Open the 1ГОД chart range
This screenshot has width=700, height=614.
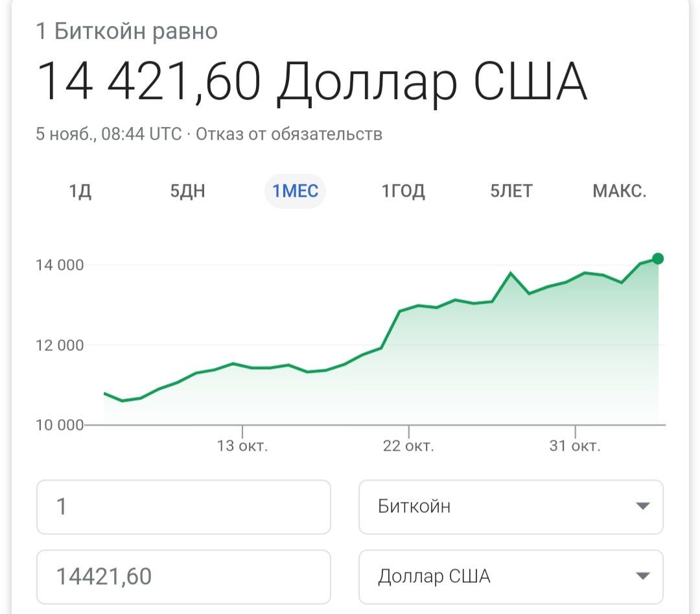coord(403,191)
